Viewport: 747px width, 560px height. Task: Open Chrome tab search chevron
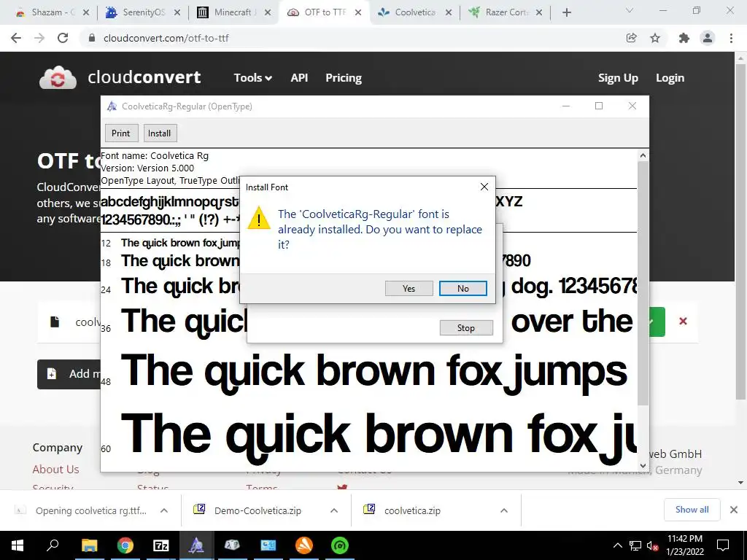630,10
